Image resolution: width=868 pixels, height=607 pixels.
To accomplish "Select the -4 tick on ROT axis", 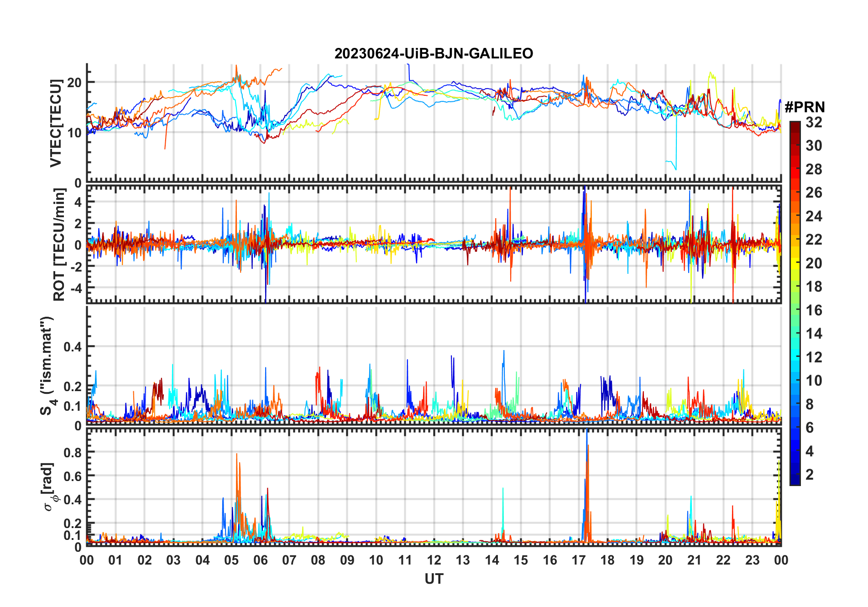I will tap(75, 288).
